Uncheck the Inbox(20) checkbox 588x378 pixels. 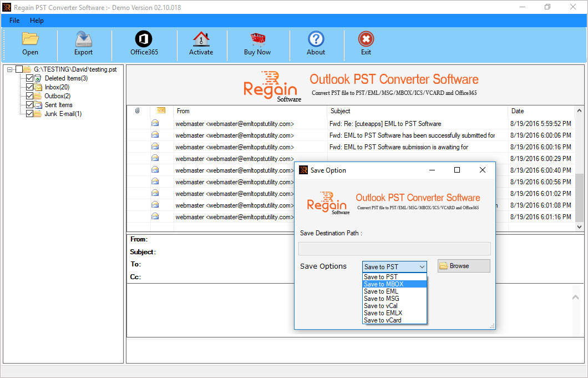point(29,87)
